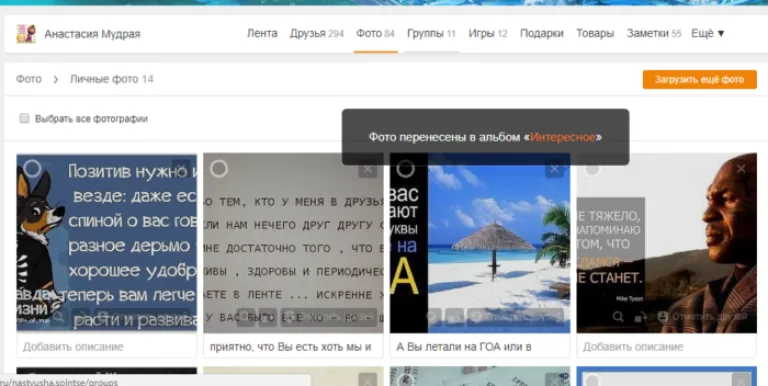Edit description 'приятно, что Вы есть'
The image size is (768, 386).
click(x=293, y=347)
